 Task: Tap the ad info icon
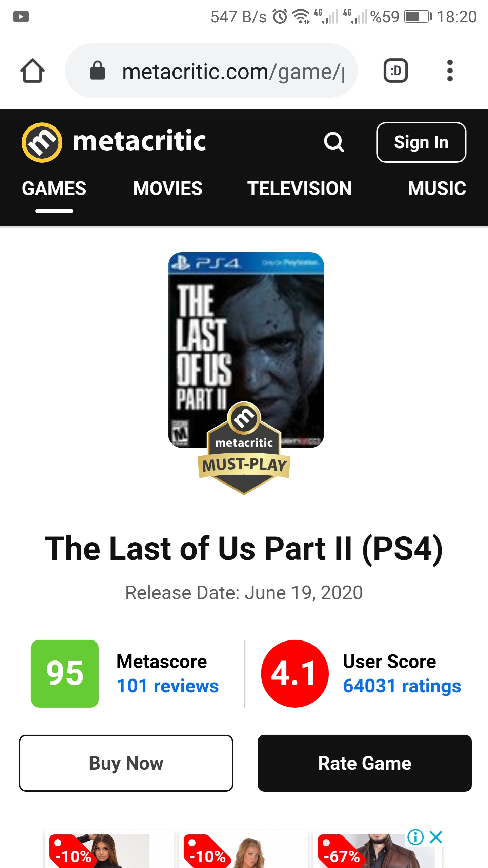pyautogui.click(x=415, y=837)
